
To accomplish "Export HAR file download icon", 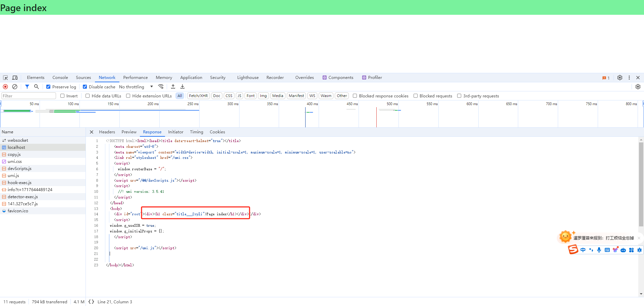I will pos(182,87).
